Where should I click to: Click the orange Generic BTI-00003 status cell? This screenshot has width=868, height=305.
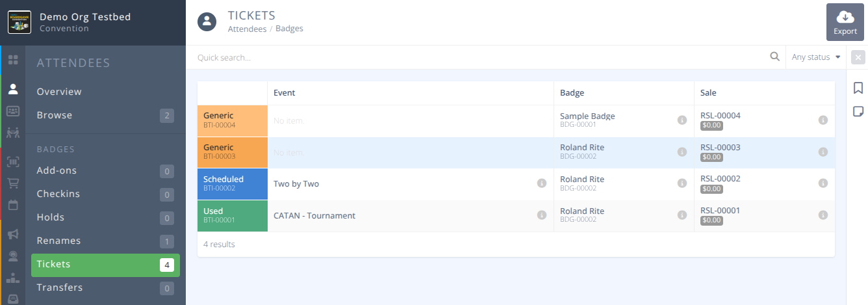tap(232, 152)
